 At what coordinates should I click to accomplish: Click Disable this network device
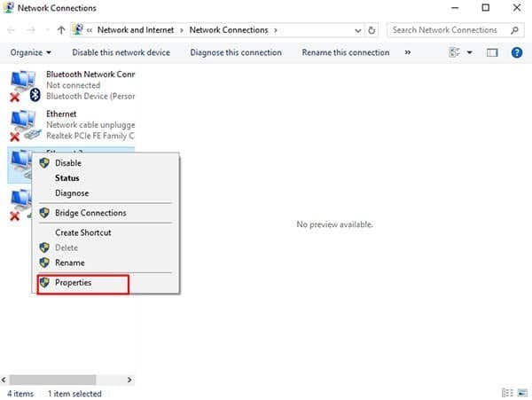[121, 52]
